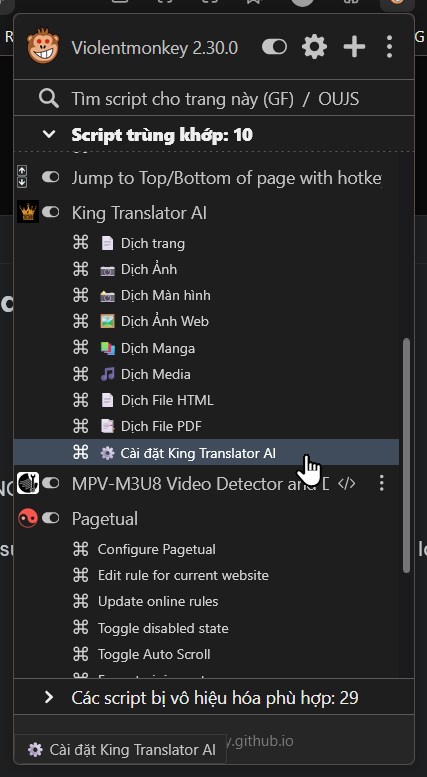The width and height of the screenshot is (427, 777).
Task: Disable the King Translator AI script toggle
Action: [x=51, y=212]
